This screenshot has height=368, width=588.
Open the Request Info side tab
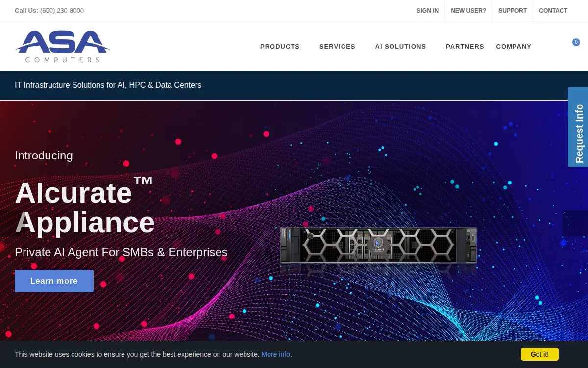(x=578, y=127)
